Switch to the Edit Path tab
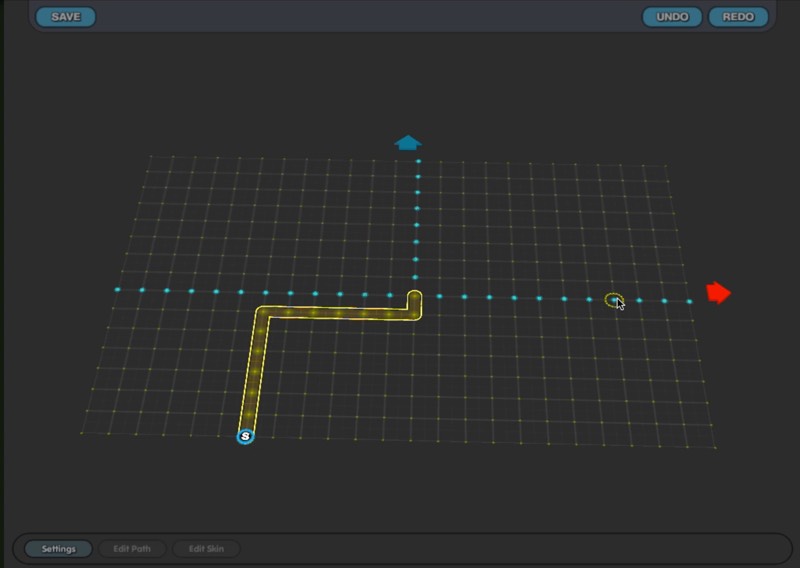800x568 pixels. point(132,549)
